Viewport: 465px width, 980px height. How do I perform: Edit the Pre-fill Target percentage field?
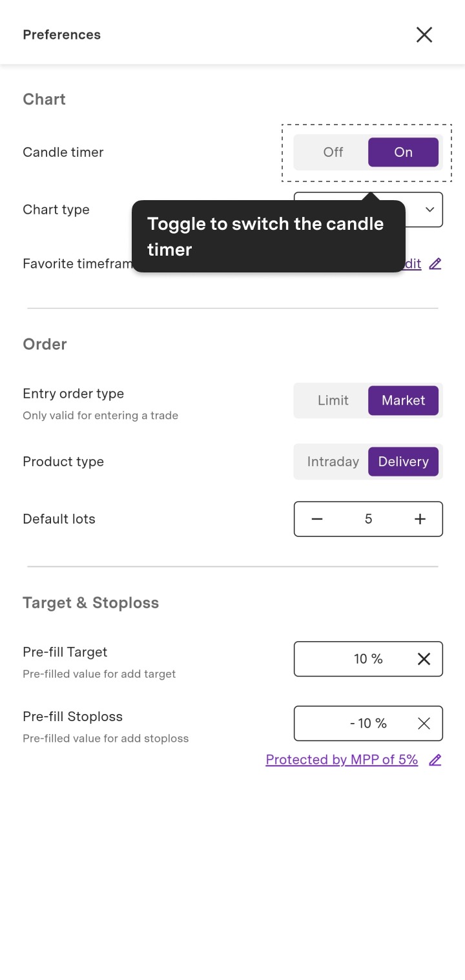368,658
